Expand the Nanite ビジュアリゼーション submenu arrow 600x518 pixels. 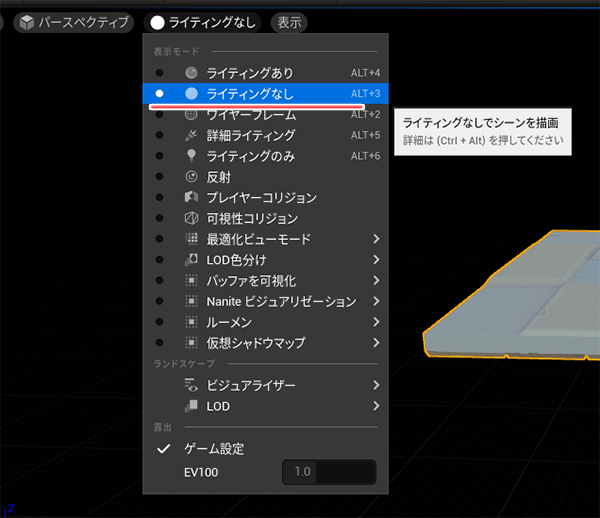click(376, 301)
